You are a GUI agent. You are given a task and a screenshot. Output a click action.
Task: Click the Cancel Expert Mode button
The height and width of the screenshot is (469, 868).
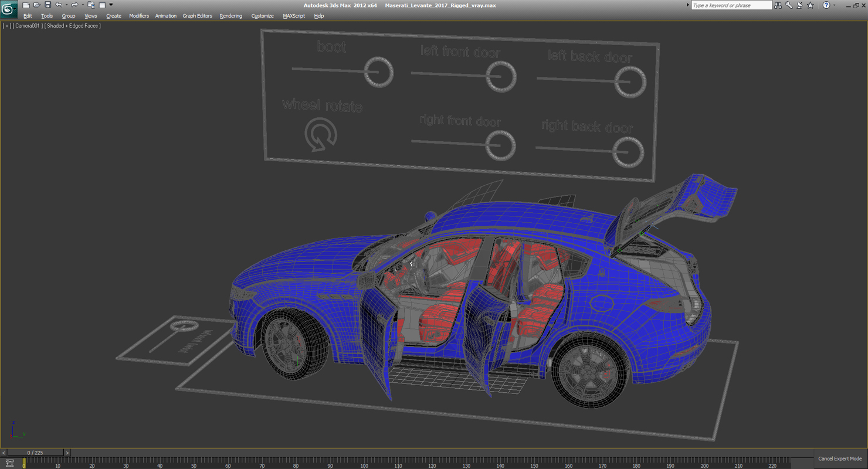[x=840, y=458]
